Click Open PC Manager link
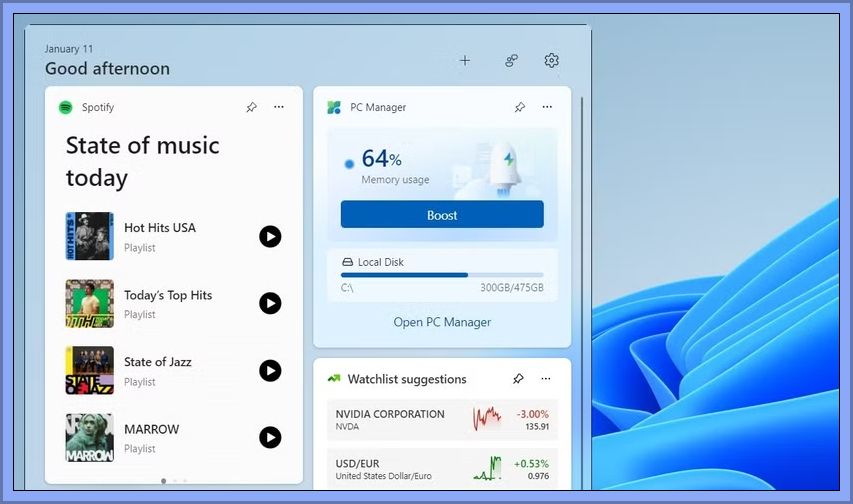Screen dimensions: 853x504 (442, 322)
